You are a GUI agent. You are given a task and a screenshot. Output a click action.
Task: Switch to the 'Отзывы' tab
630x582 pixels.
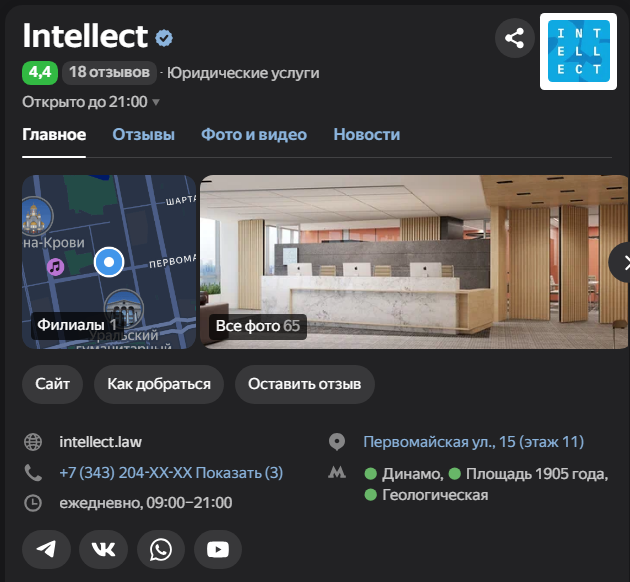[x=143, y=135]
